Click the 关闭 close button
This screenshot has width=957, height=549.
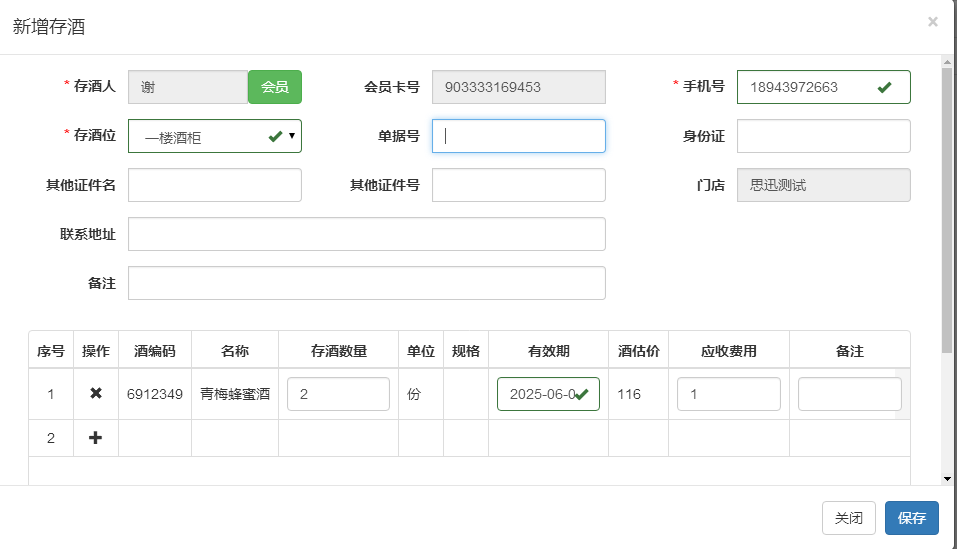point(849,518)
